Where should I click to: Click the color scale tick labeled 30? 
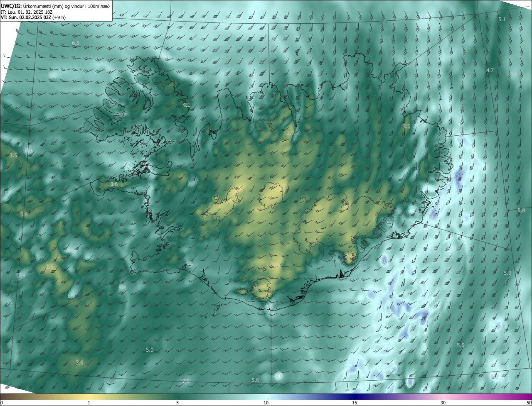click(443, 403)
